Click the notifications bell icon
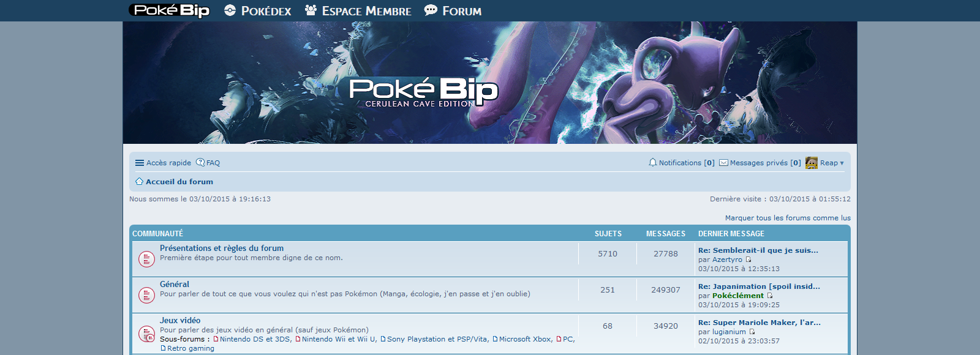The height and width of the screenshot is (355, 980). [653, 163]
